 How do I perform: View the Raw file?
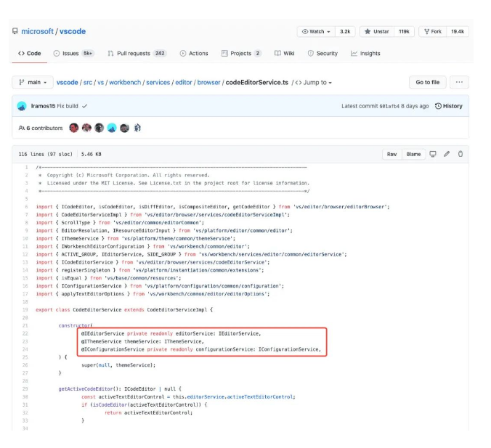(x=391, y=154)
